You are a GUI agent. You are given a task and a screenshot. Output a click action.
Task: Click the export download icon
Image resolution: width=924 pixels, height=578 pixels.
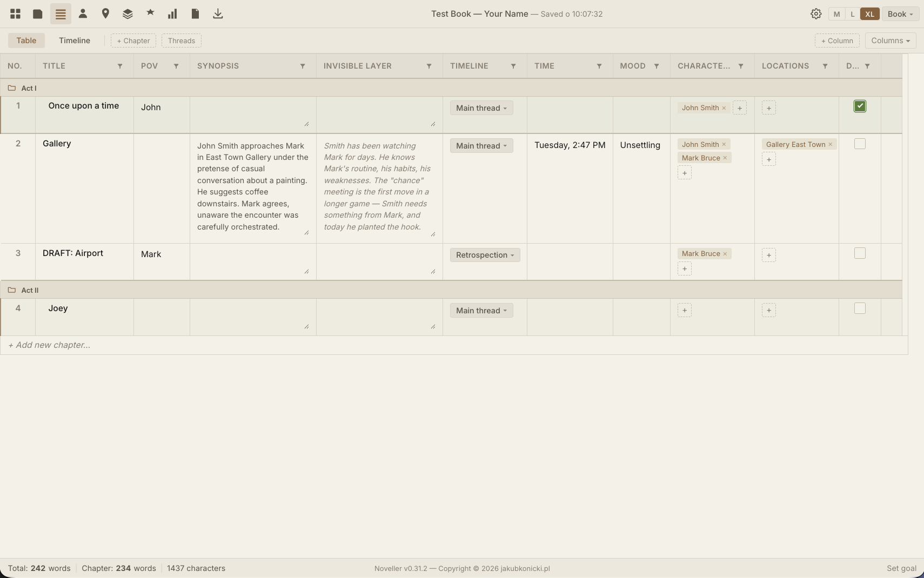[x=218, y=14]
